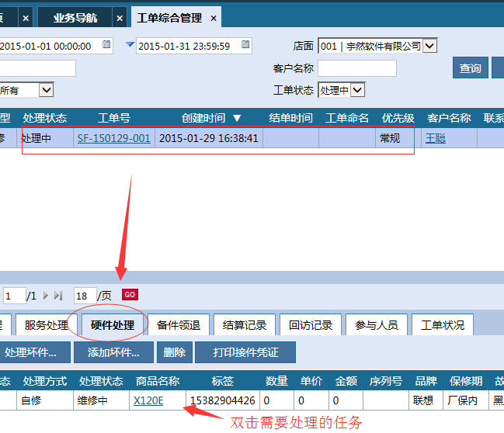Open work order link SF-150129-001
Image resolution: width=504 pixels, height=433 pixels.
click(x=114, y=138)
